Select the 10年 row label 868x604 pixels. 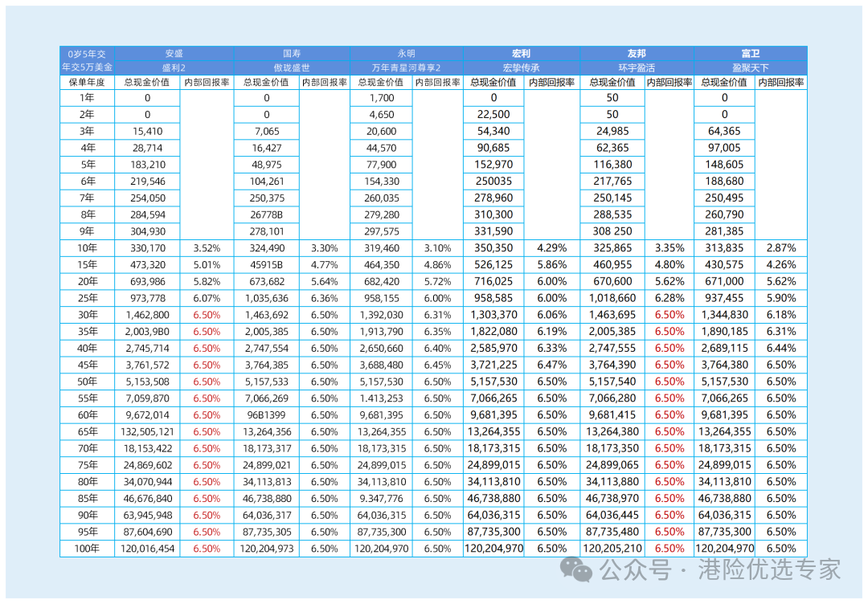tap(87, 248)
